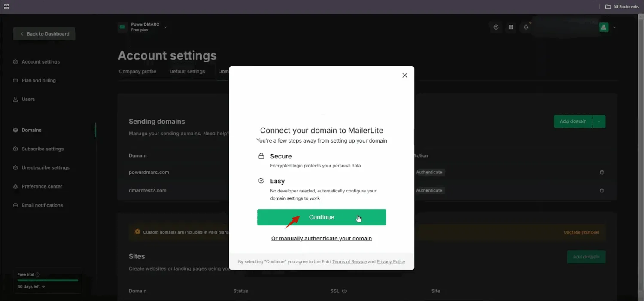Image resolution: width=644 pixels, height=301 pixels.
Task: Switch to Company profile tab
Action: [x=137, y=72]
